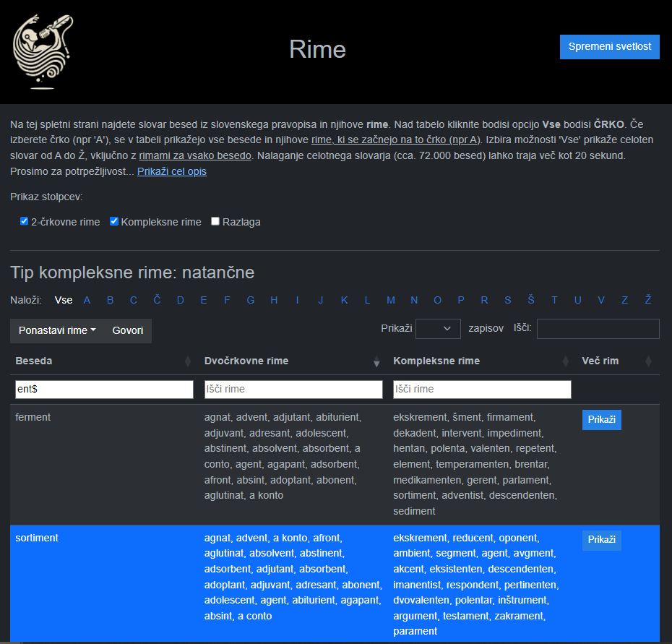Screen dimensions: 672x644
Task: Click Prikaži button in ferment row
Action: click(601, 419)
